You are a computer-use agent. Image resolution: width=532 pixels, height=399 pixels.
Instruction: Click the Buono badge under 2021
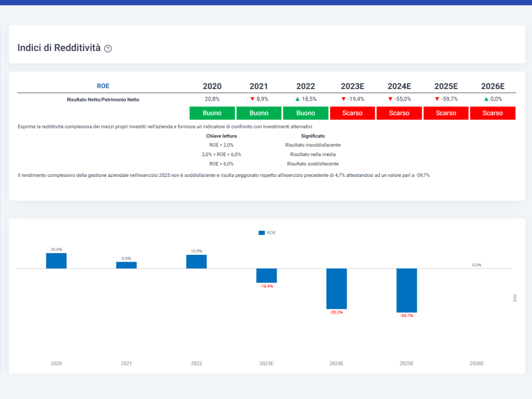(259, 113)
